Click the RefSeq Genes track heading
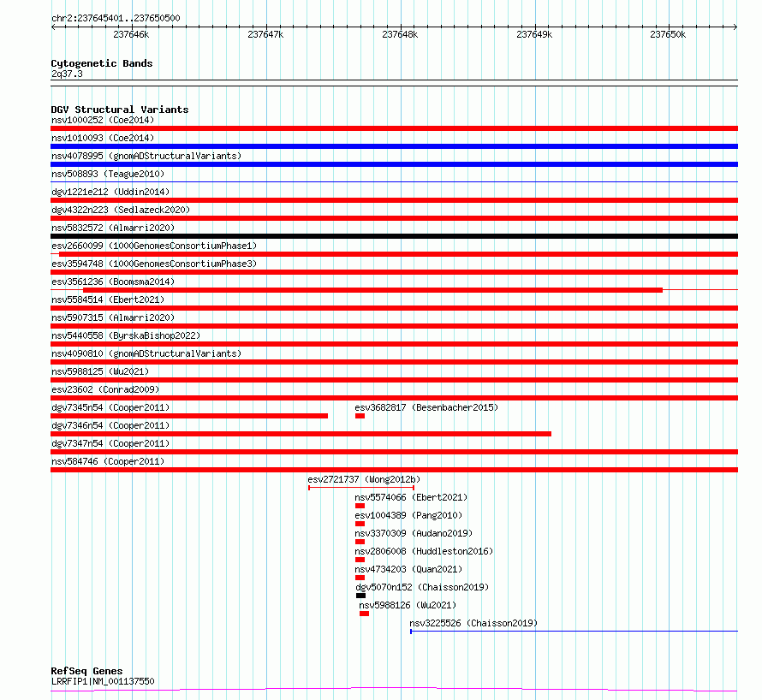Screen dimensions: 762x700 pyautogui.click(x=87, y=671)
